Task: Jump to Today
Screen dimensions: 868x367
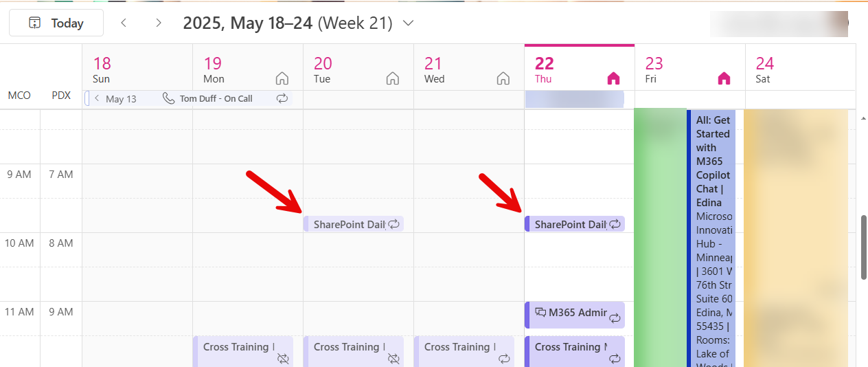Action: (x=56, y=23)
